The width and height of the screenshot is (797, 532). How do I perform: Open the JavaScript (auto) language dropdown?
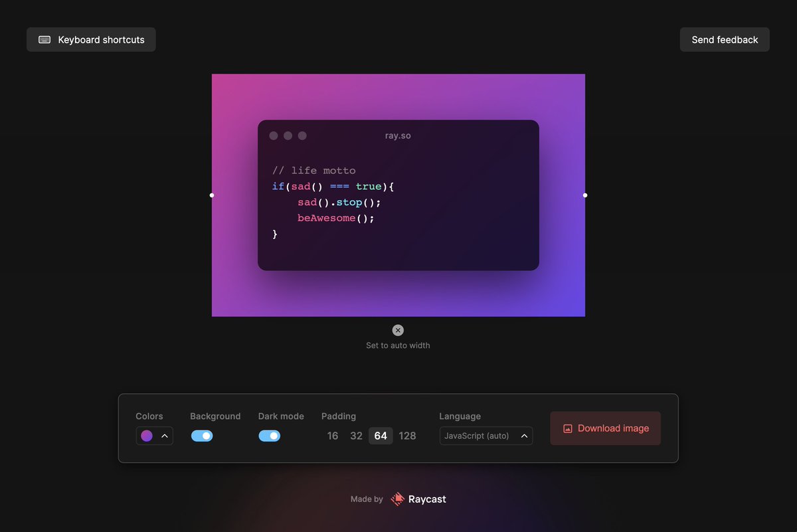tap(486, 436)
